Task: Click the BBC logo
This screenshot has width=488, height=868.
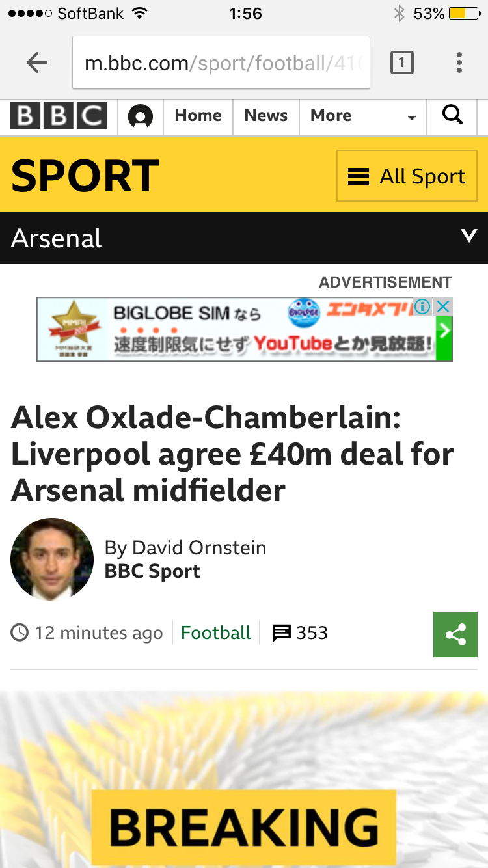Action: (x=59, y=116)
